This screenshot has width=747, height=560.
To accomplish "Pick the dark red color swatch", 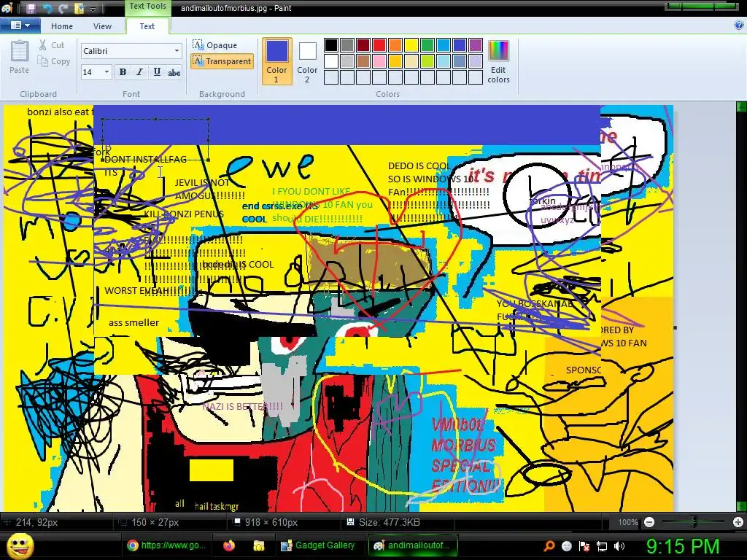I will pos(363,45).
